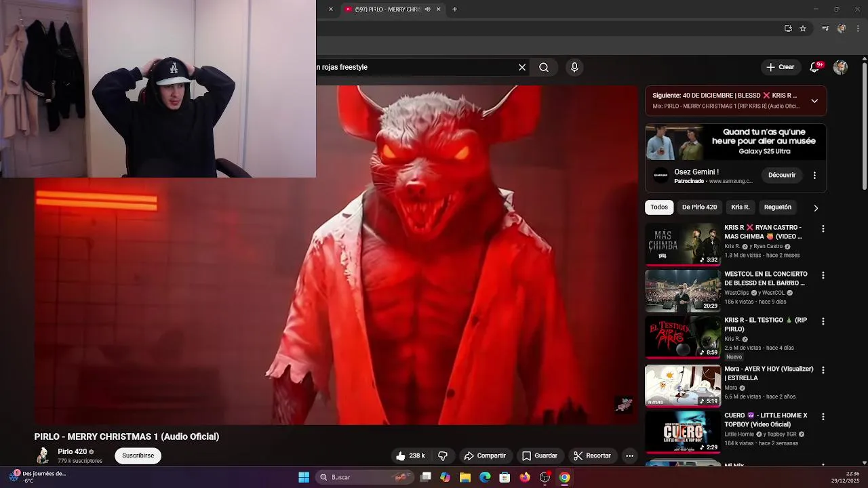The height and width of the screenshot is (488, 868).
Task: Bookmark page with star icon
Action: coord(803,28)
